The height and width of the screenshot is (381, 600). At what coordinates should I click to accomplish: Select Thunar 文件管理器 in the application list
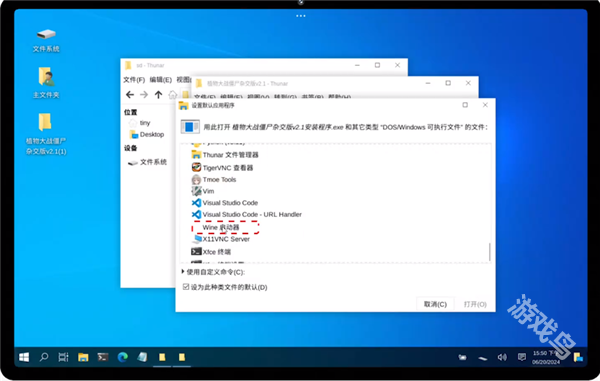coord(225,155)
